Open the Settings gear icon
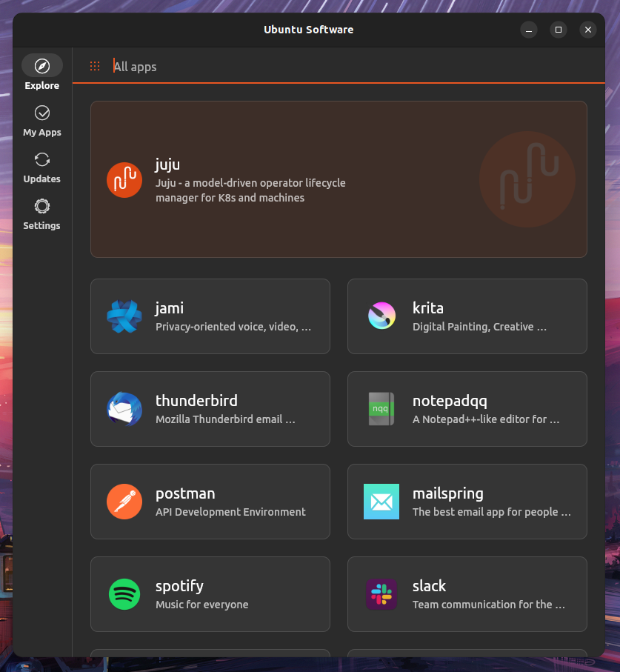The width and height of the screenshot is (620, 672). pos(42,206)
